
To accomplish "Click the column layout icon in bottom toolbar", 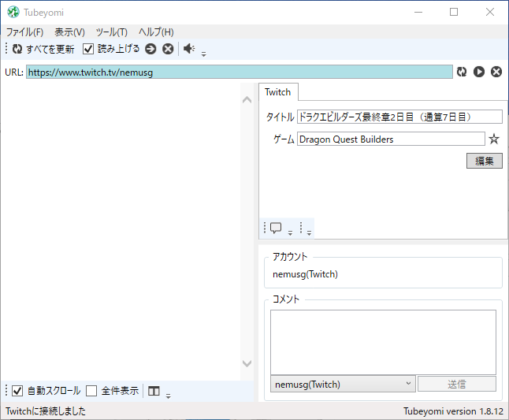I will [154, 391].
